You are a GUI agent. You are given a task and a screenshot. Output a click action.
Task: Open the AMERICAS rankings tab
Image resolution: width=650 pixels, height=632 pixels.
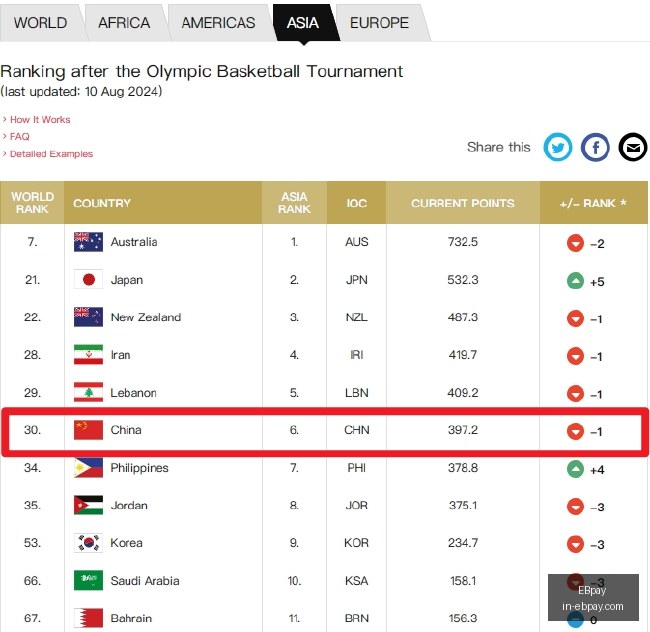[x=218, y=23]
